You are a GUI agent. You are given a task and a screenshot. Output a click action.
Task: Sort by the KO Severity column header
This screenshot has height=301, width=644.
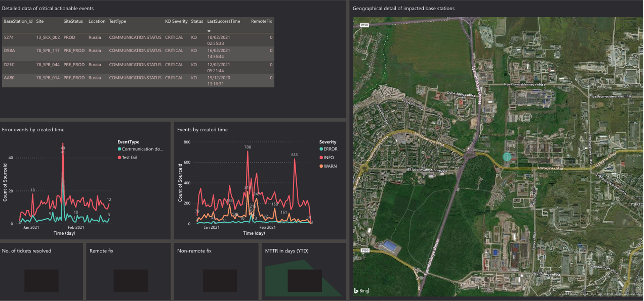tap(176, 21)
